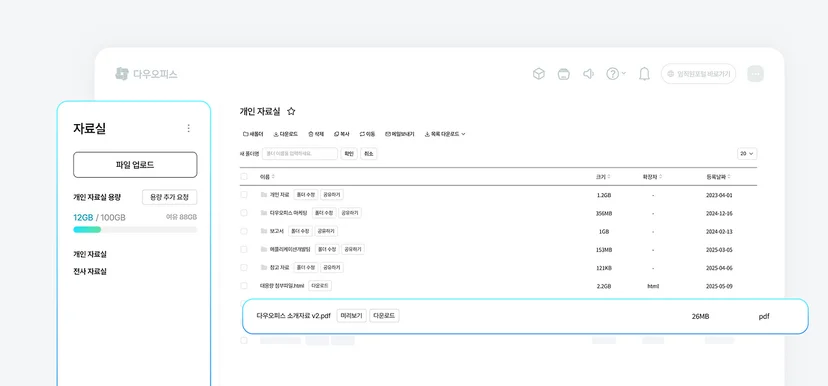Click the new folder name input field
The height and width of the screenshot is (386, 828).
pyautogui.click(x=299, y=154)
